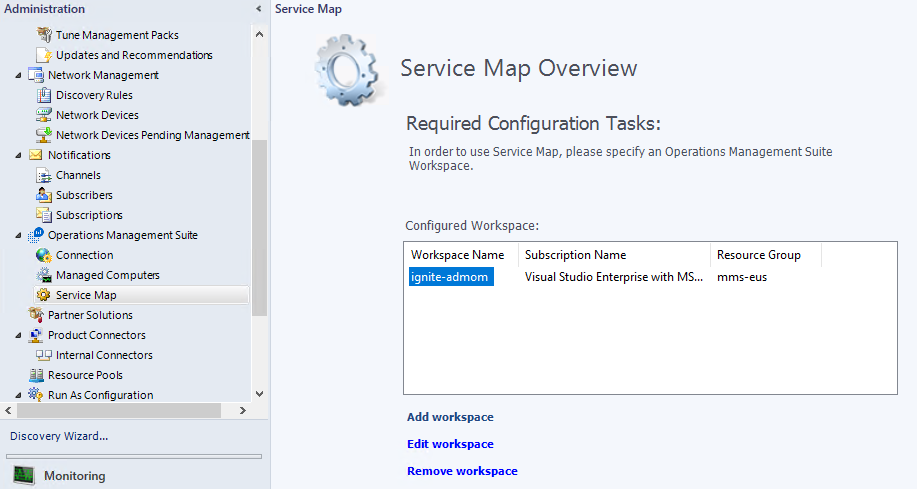Select Resource Pools
This screenshot has height=489, width=917.
(x=85, y=375)
